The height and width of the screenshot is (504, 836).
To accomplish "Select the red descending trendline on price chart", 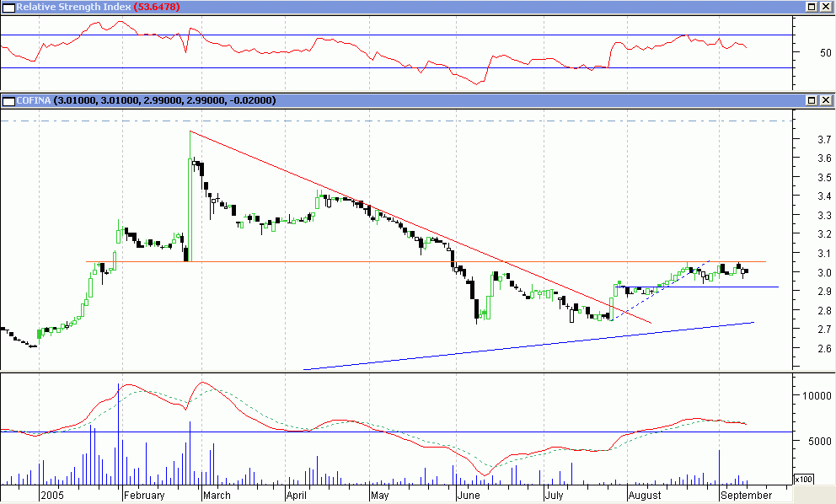I will (421, 228).
